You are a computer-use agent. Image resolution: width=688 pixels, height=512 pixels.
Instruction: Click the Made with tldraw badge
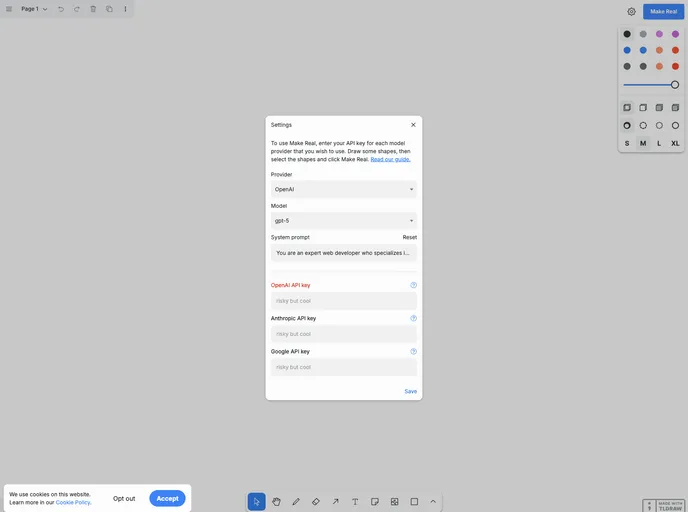click(663, 505)
